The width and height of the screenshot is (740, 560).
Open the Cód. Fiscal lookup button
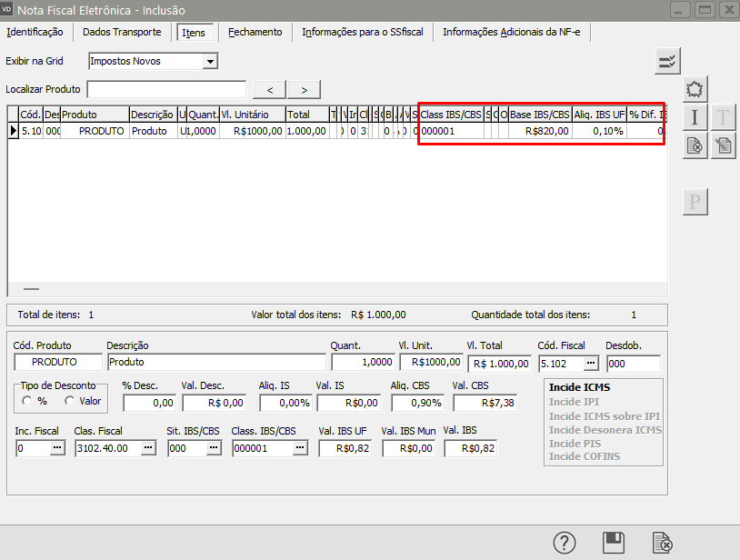(x=591, y=364)
